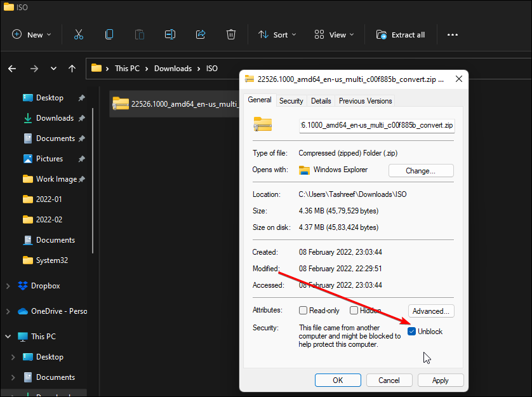Switch to the Details tab
This screenshot has height=397, width=532.
click(321, 101)
